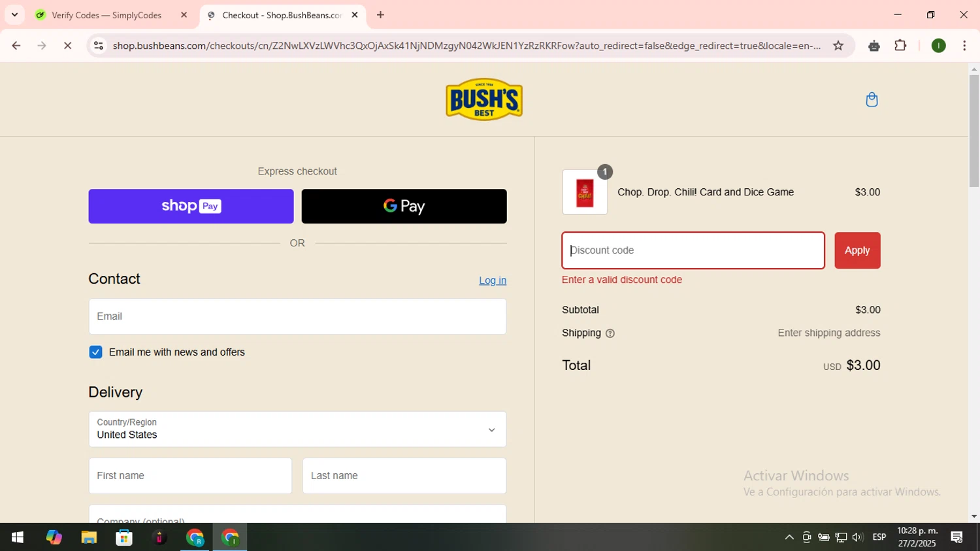Click the browser address bar URL
The width and height of the screenshot is (980, 551).
point(466,46)
